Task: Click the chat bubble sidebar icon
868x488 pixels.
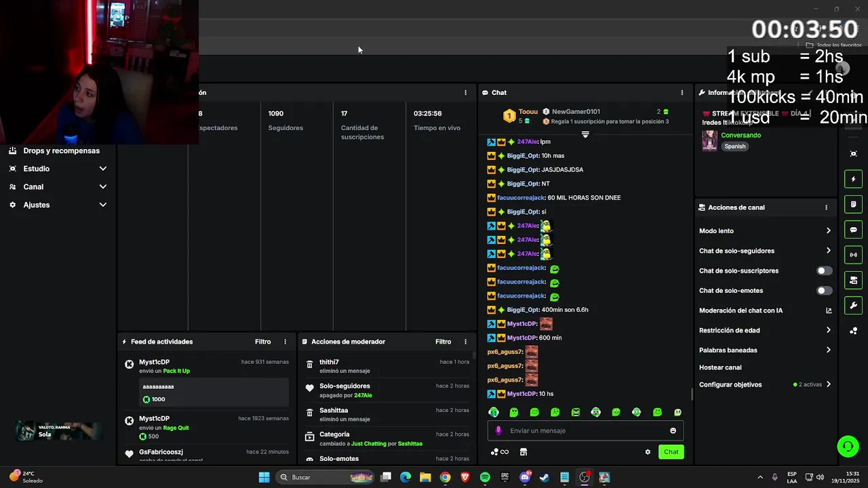Action: tap(854, 230)
